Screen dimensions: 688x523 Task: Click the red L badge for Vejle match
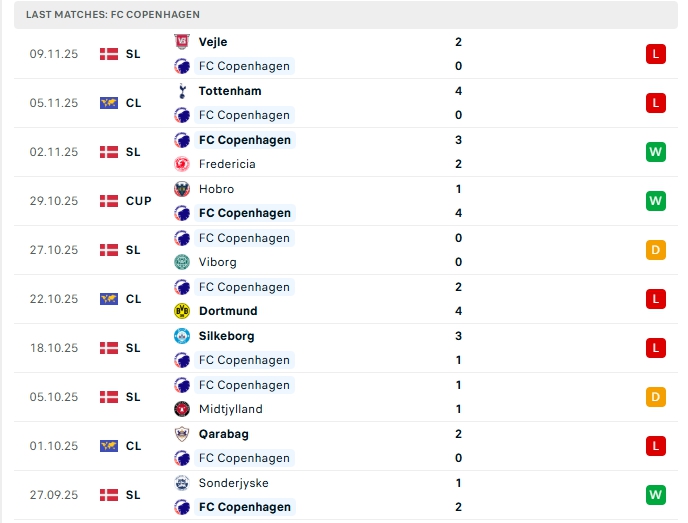coord(656,54)
